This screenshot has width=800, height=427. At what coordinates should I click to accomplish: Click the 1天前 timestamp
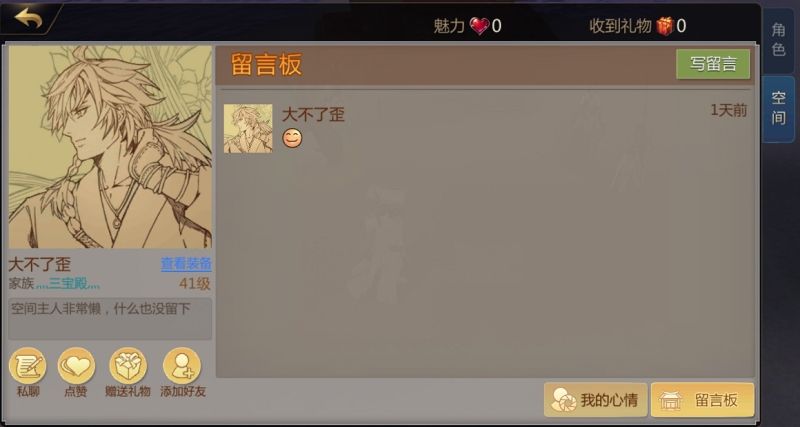(x=729, y=110)
